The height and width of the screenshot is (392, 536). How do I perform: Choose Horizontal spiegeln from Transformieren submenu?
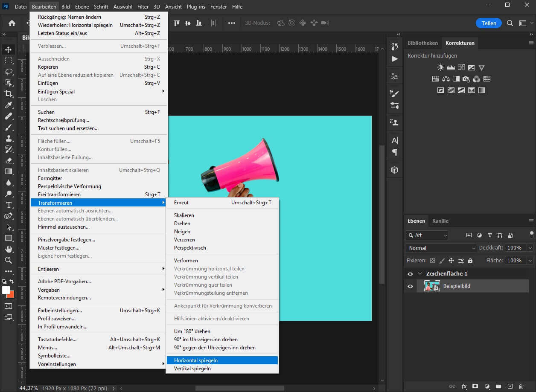(196, 360)
